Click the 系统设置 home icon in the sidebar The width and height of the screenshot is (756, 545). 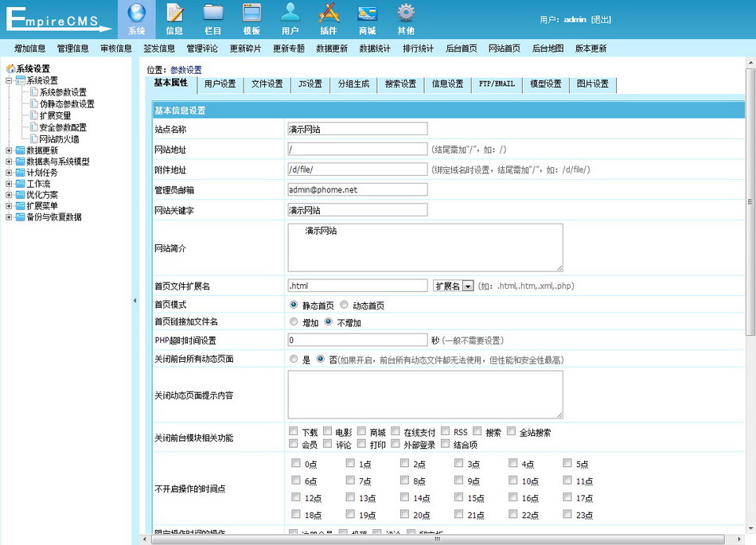(10, 68)
